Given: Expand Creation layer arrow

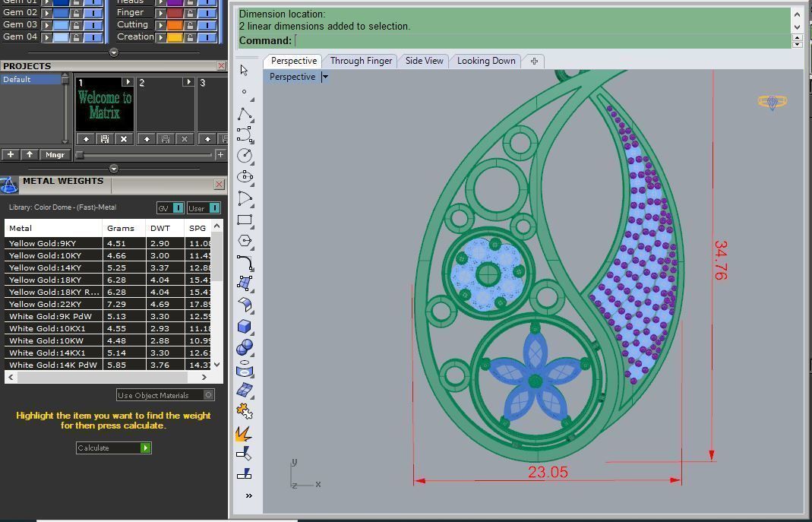Looking at the screenshot, I should 160,37.
